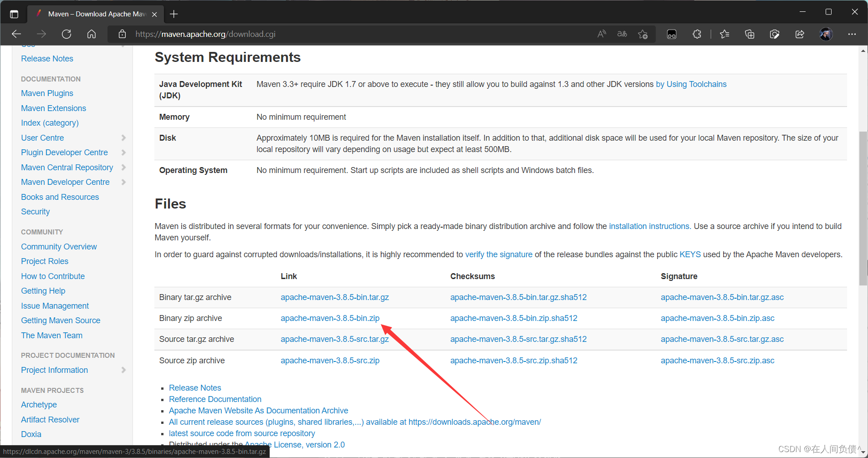Open the Favorites list
This screenshot has width=868, height=458.
725,34
